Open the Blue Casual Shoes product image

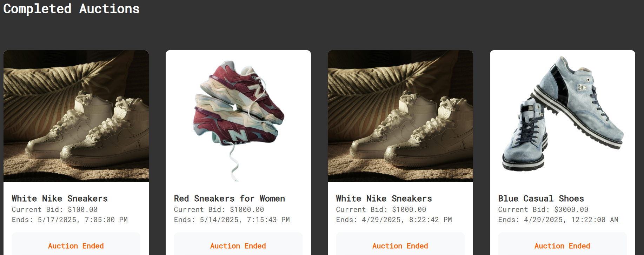tap(563, 116)
